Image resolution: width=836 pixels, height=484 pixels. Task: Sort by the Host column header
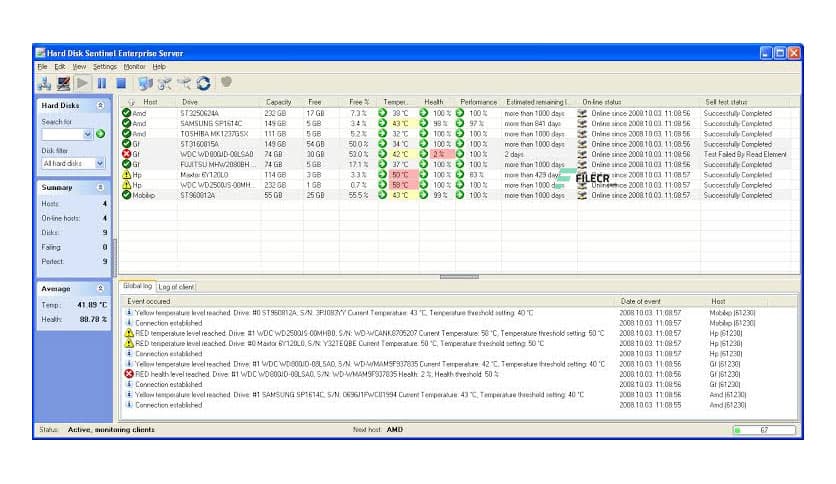[x=150, y=102]
